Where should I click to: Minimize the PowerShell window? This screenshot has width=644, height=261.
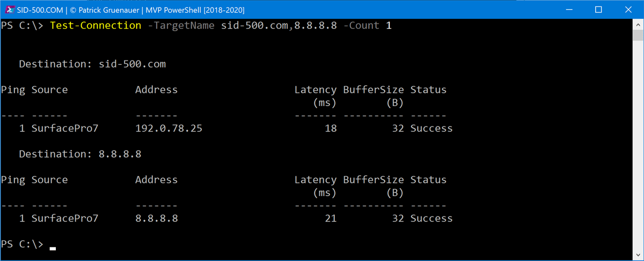point(569,10)
